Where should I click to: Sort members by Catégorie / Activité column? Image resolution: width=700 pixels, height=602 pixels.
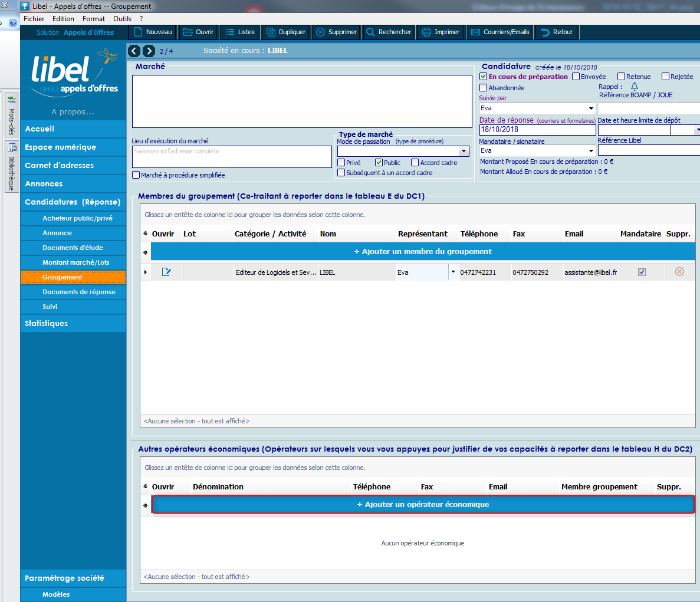[271, 234]
